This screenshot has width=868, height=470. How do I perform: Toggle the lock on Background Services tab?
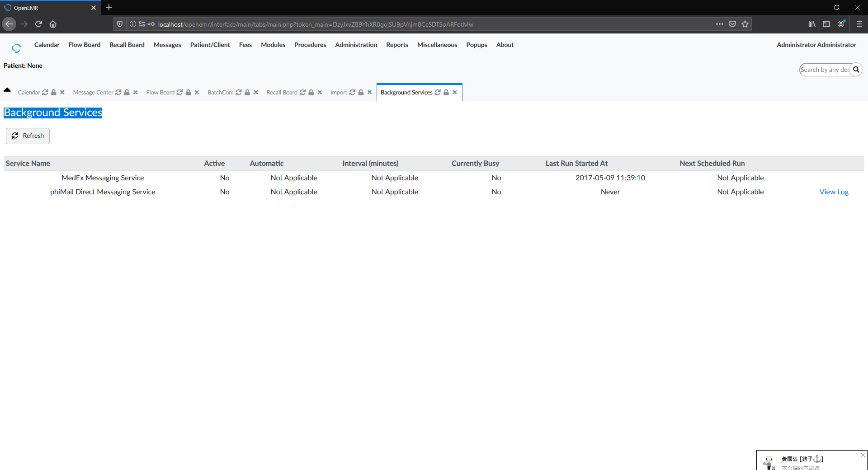pos(446,92)
